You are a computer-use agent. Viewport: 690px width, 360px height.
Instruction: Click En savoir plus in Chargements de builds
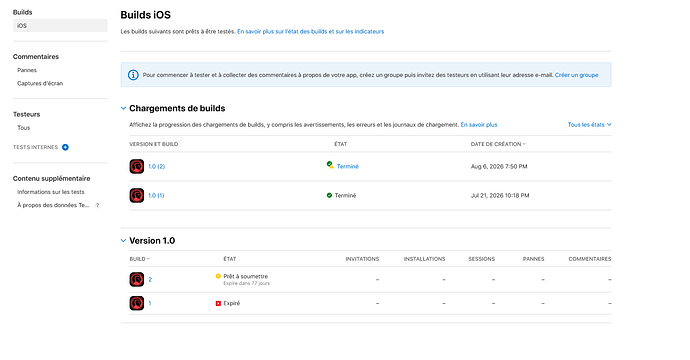479,125
